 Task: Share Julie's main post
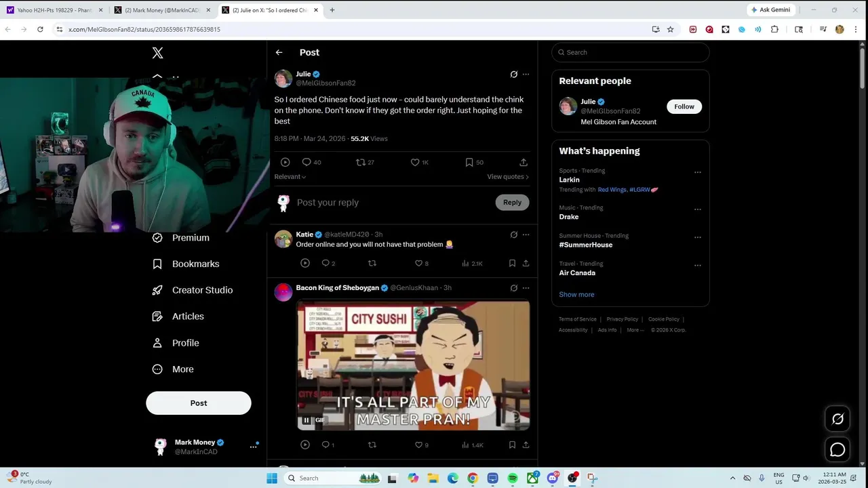524,163
